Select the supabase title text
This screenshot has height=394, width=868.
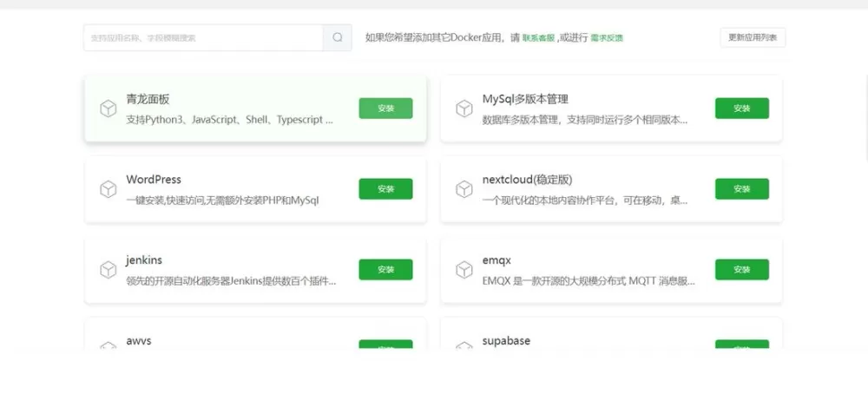506,341
